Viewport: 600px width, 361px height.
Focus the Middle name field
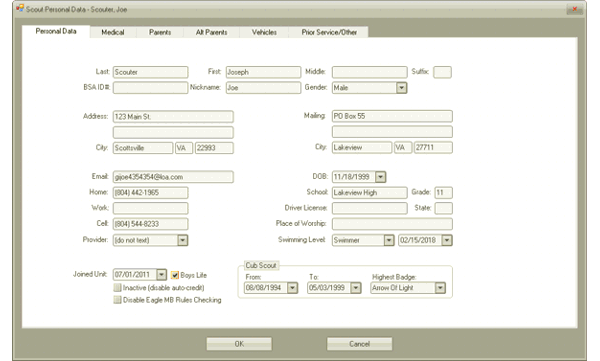pos(370,72)
